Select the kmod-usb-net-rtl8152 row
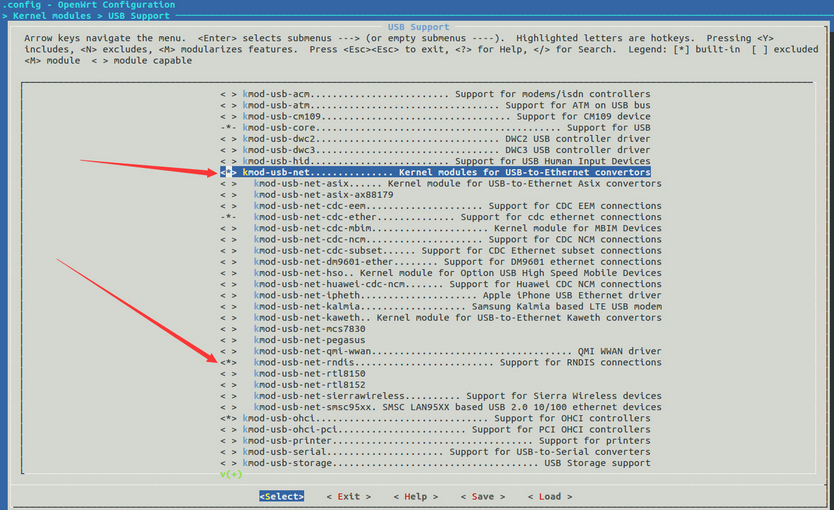 tap(293, 384)
